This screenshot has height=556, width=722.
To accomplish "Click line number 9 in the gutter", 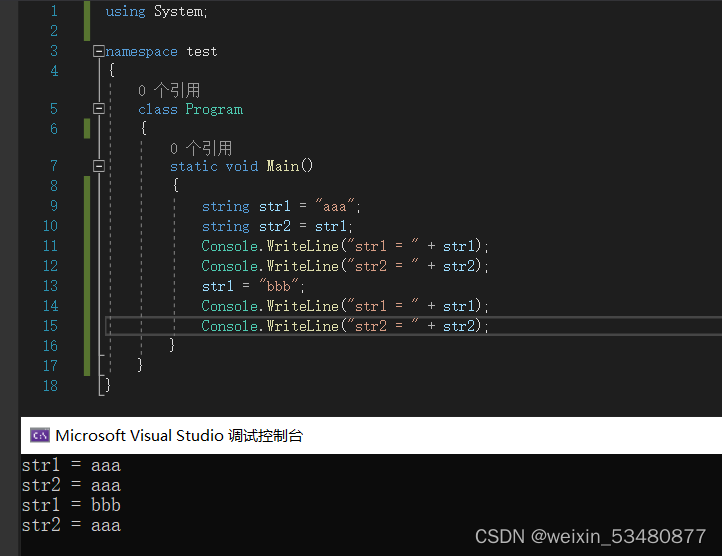I will coord(54,205).
